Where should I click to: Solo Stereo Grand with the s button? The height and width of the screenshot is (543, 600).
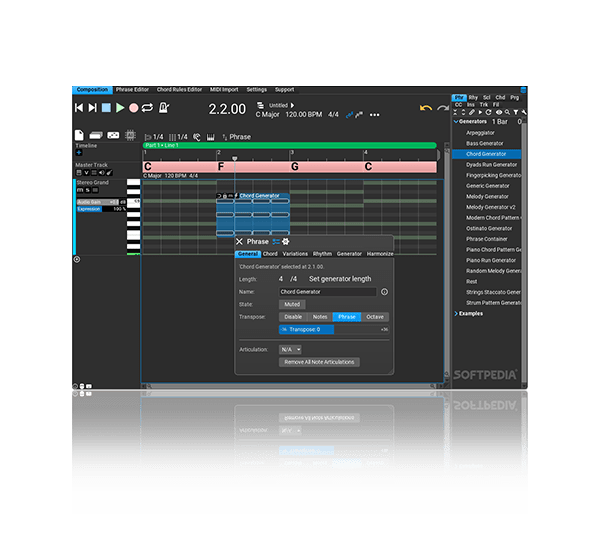tap(88, 190)
